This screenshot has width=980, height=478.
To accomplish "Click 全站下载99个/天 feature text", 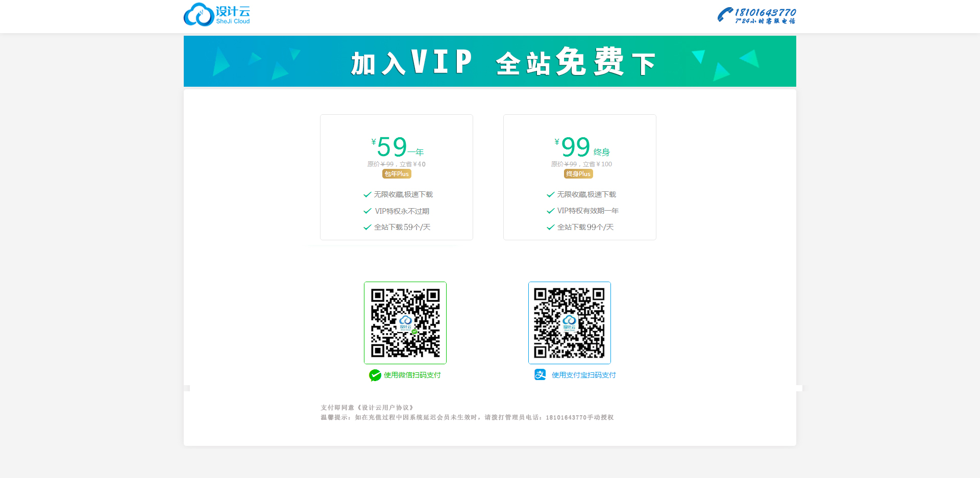I will (x=585, y=227).
